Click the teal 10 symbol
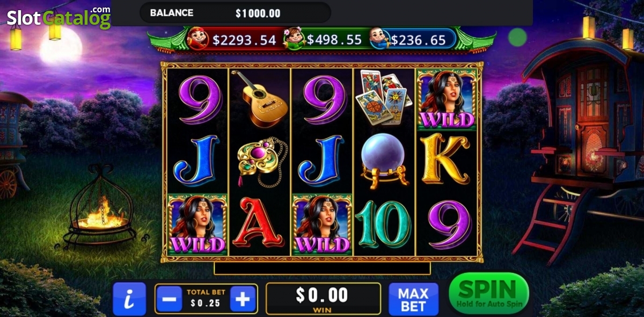The height and width of the screenshot is (317, 644). (383, 224)
